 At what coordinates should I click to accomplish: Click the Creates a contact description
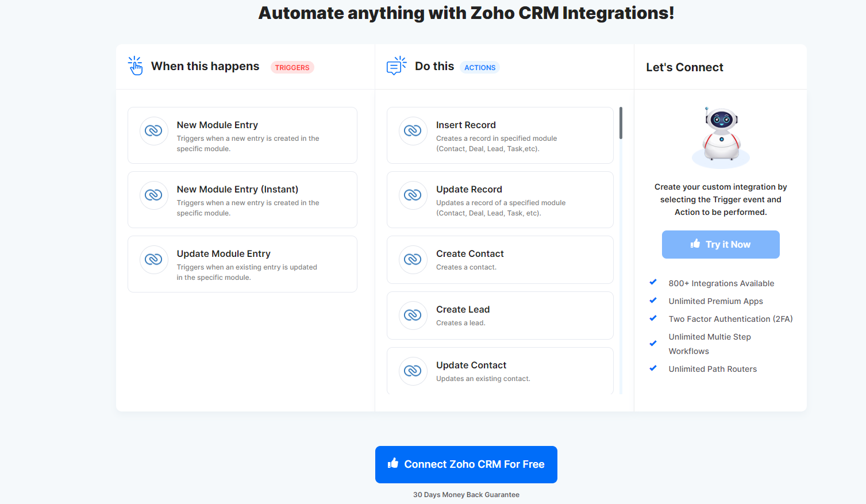[466, 267]
